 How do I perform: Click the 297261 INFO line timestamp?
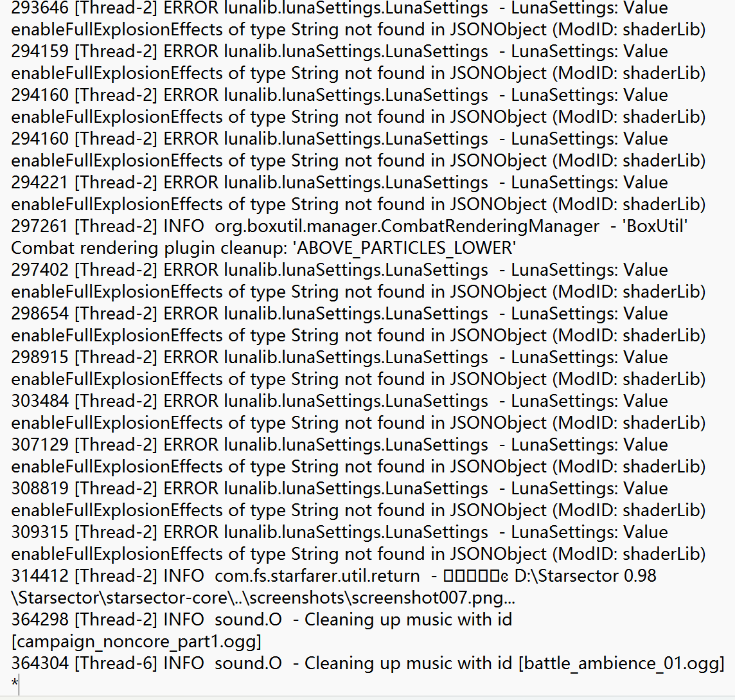click(x=40, y=226)
